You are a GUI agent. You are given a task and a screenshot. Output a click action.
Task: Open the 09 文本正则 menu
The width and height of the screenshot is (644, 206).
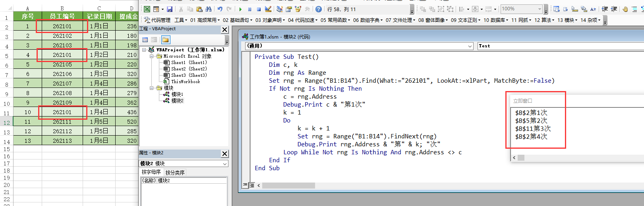465,20
